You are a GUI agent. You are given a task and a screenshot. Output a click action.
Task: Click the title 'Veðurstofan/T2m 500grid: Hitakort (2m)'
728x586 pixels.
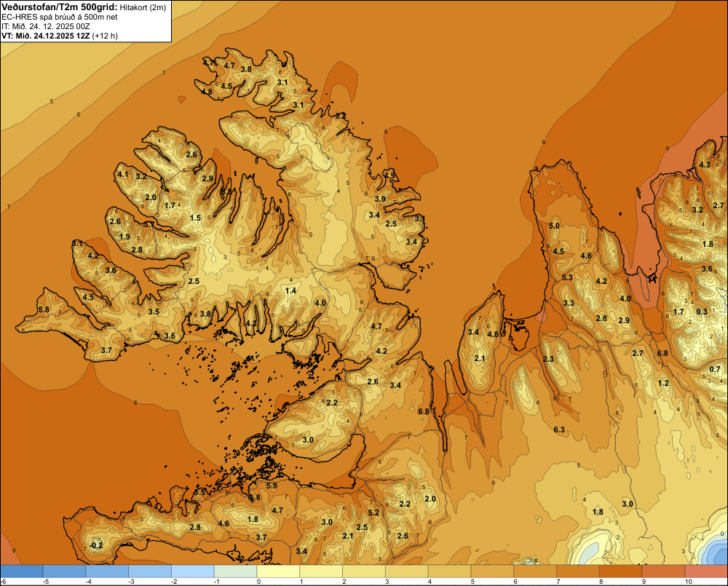pyautogui.click(x=84, y=7)
